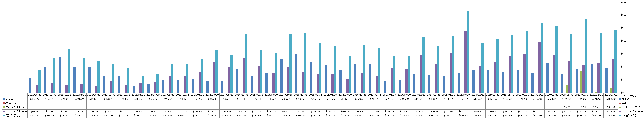Select the $389.62 cell
Screen dimensions: 644x118
pos(537,112)
